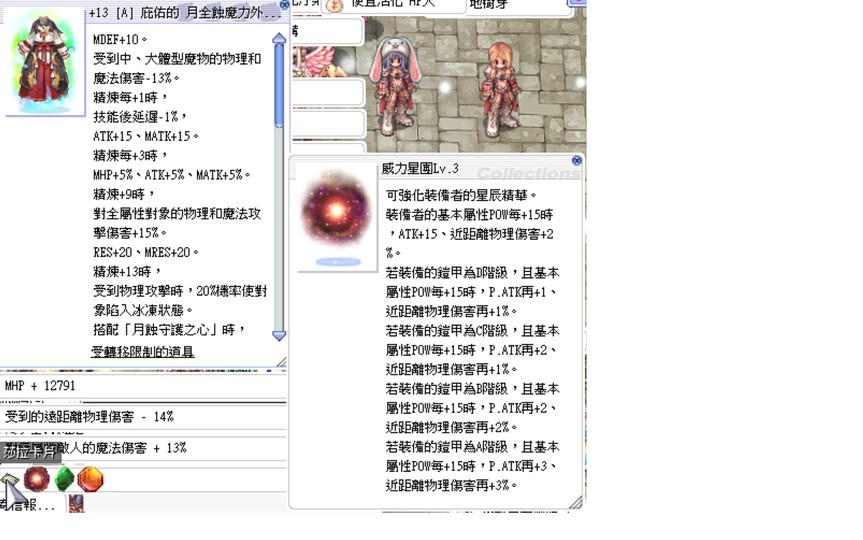The width and height of the screenshot is (863, 540).
Task: Click the green gem slot icon
Action: click(x=64, y=479)
